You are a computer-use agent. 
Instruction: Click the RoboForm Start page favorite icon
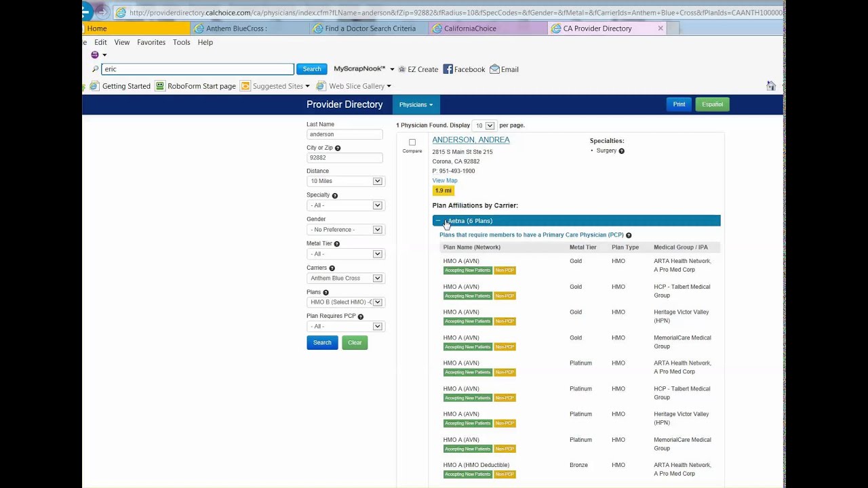pos(160,86)
